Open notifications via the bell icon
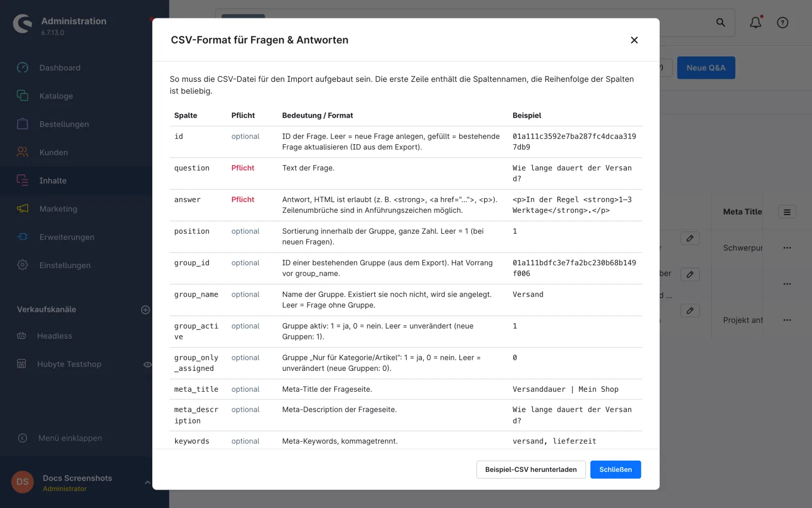Image resolution: width=812 pixels, height=508 pixels. pyautogui.click(x=756, y=22)
